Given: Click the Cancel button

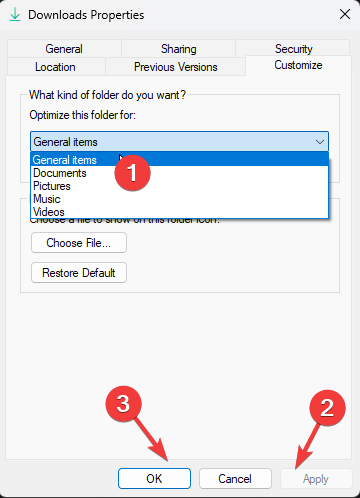Looking at the screenshot, I should tap(235, 479).
